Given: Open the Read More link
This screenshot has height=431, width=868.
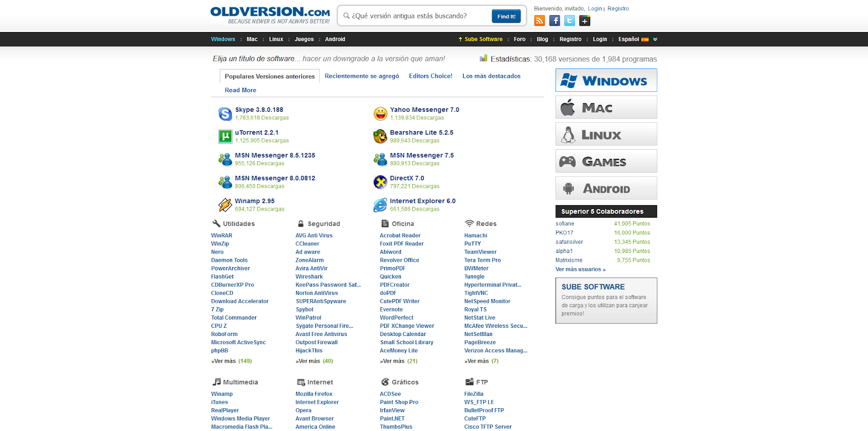Looking at the screenshot, I should coord(240,90).
